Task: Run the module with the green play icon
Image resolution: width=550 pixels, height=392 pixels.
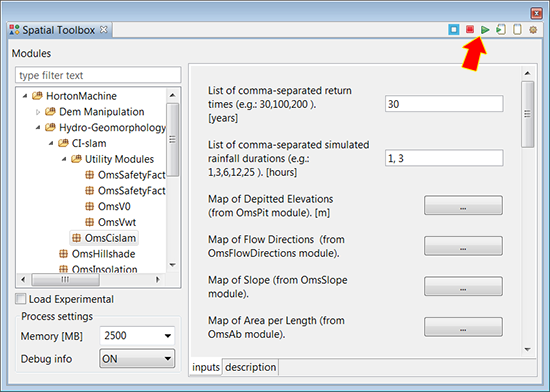Action: (485, 30)
